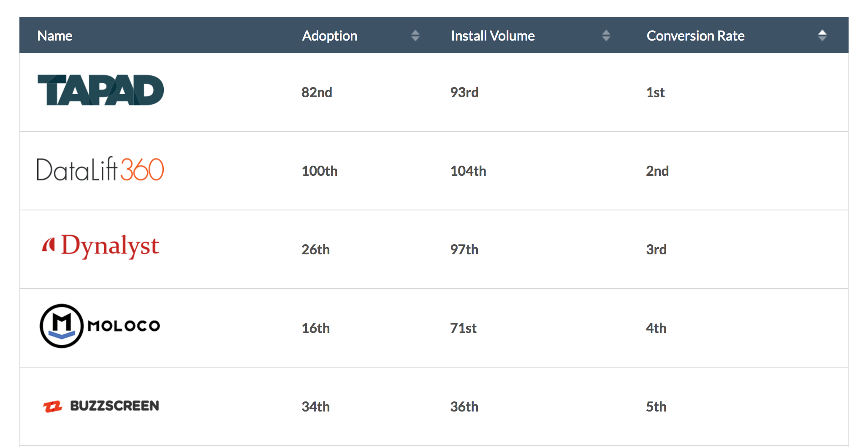Viewport: 868px width, 447px height.
Task: Select Buzzscreen's 36th install volume cell
Action: 464,407
